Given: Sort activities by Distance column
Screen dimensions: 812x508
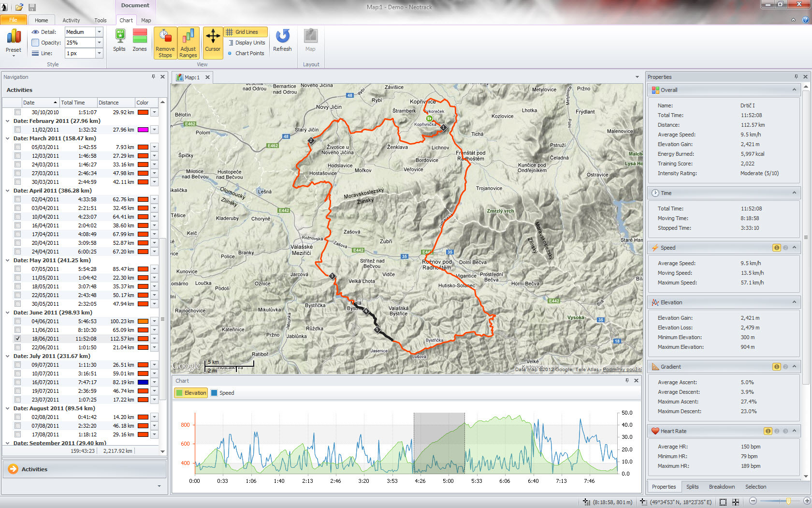Looking at the screenshot, I should (116, 103).
